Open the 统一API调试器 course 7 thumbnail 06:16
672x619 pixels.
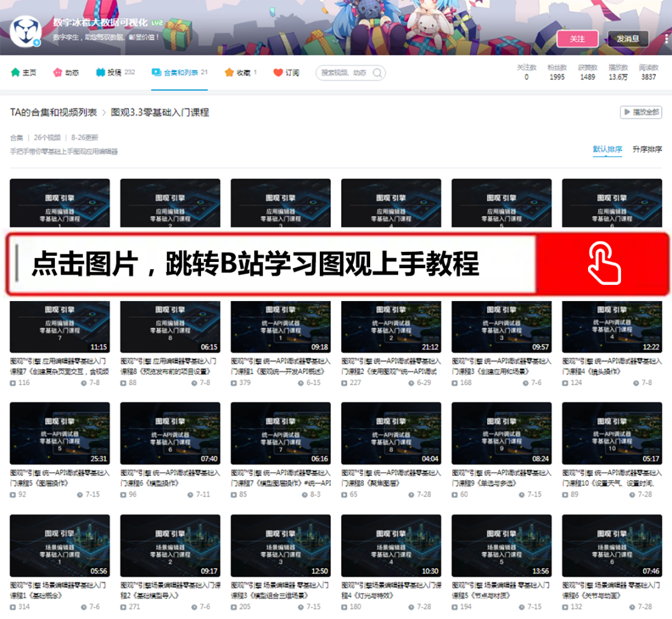point(281,434)
